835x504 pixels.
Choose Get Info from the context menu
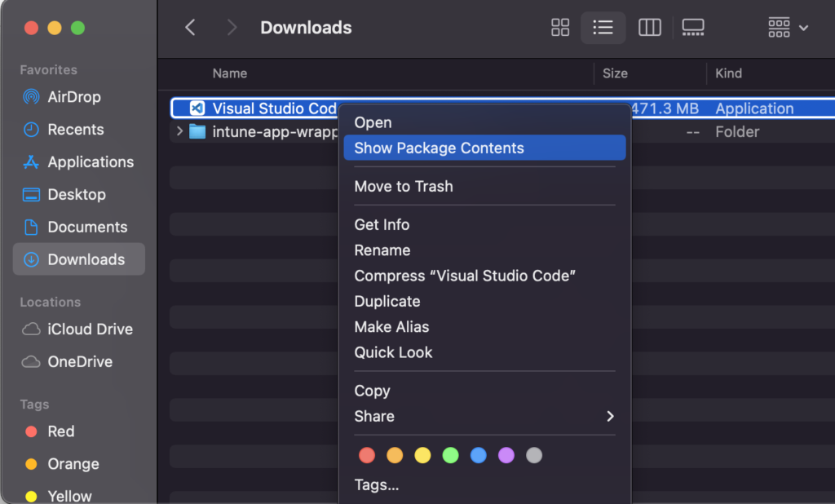(x=484, y=225)
